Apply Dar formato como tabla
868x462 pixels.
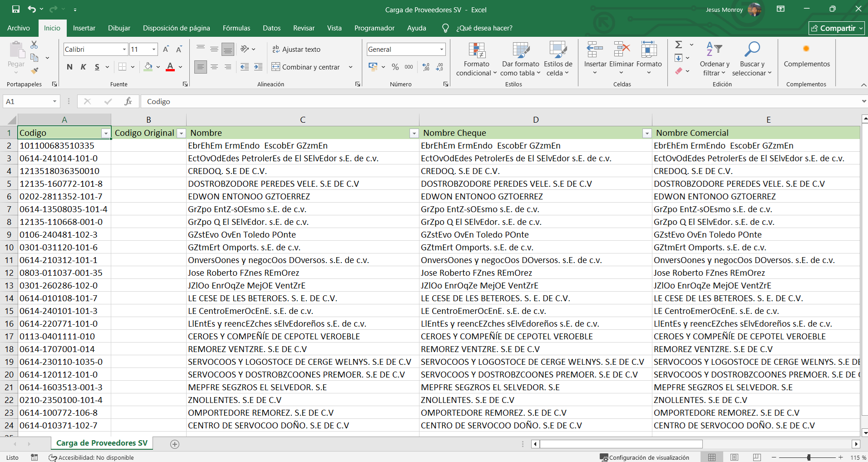520,58
